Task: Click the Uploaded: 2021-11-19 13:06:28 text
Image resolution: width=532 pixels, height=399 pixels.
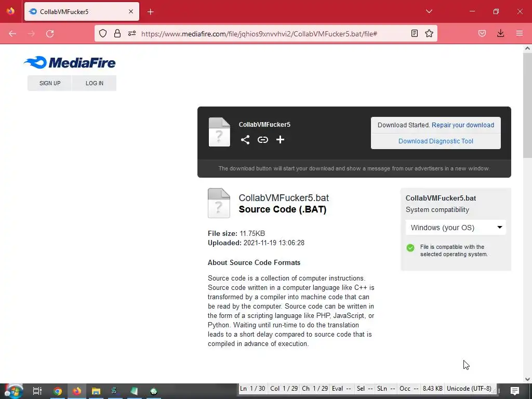Action: [256, 243]
